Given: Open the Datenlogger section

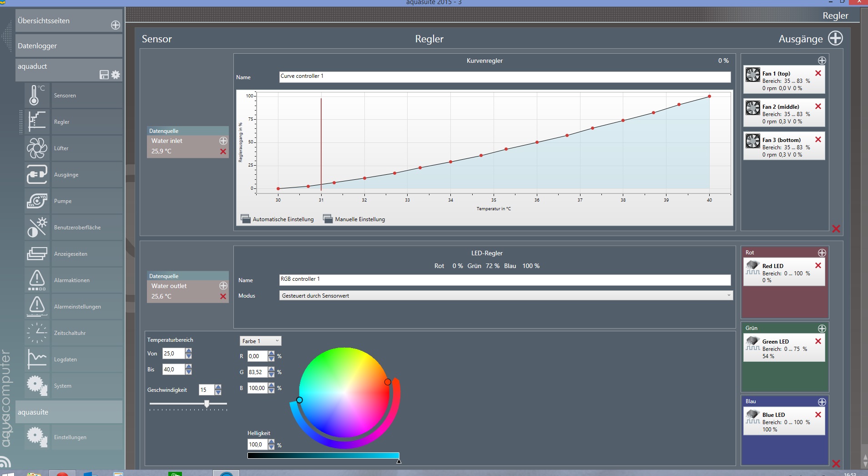Looking at the screenshot, I should (x=69, y=46).
